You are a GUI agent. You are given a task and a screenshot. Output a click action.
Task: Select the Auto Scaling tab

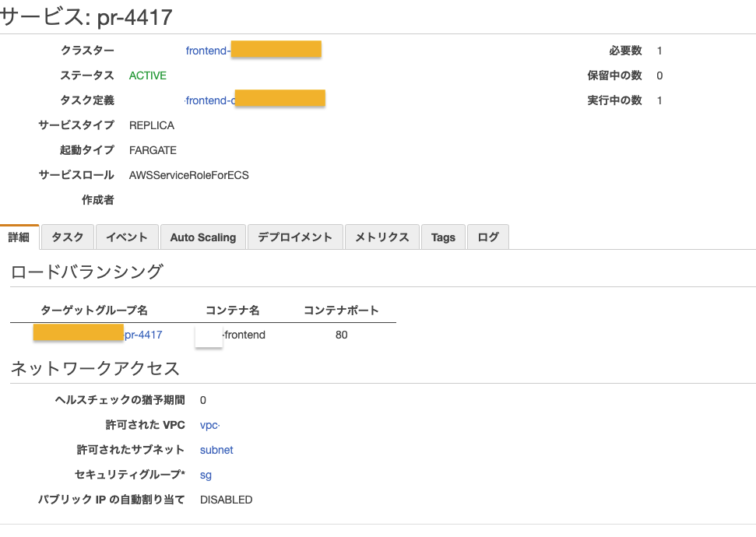(202, 237)
